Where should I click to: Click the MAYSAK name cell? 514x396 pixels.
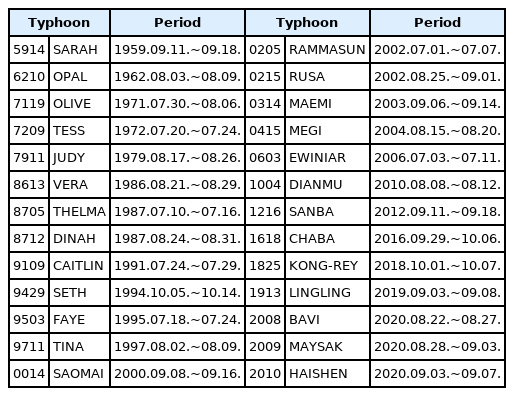pyautogui.click(x=327, y=347)
